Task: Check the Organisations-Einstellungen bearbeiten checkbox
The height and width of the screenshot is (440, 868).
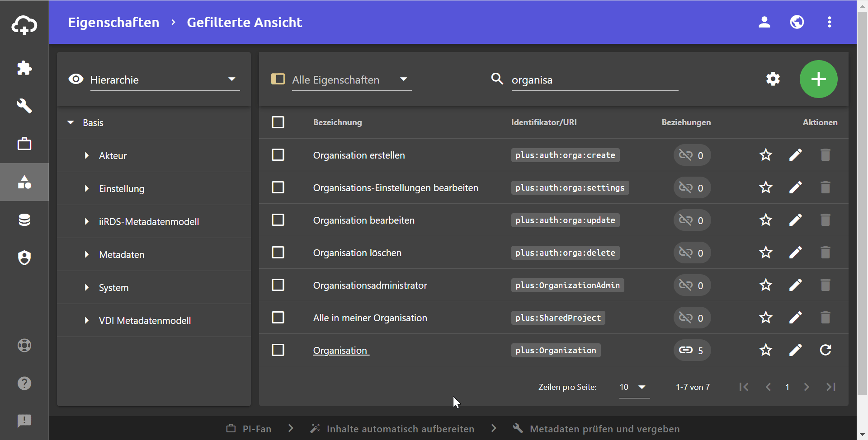Action: coord(278,187)
